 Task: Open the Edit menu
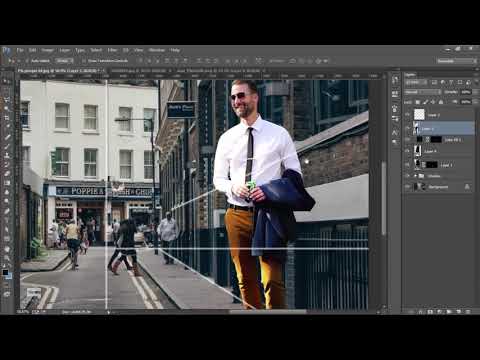[32, 50]
